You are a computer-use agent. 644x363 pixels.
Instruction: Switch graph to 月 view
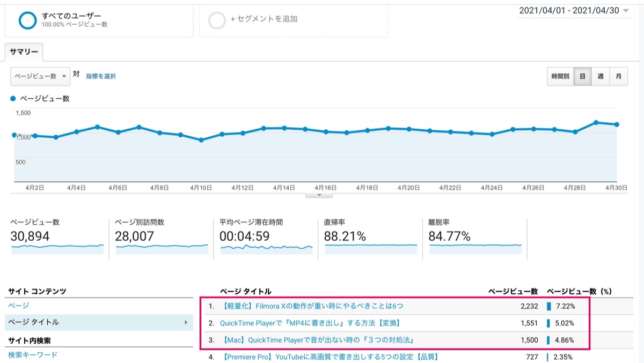click(x=618, y=76)
